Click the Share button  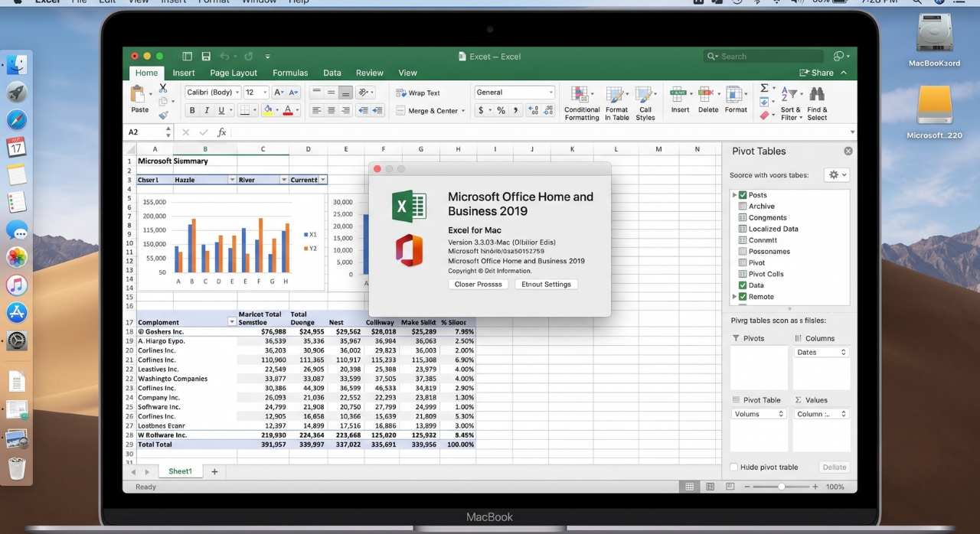pos(817,73)
